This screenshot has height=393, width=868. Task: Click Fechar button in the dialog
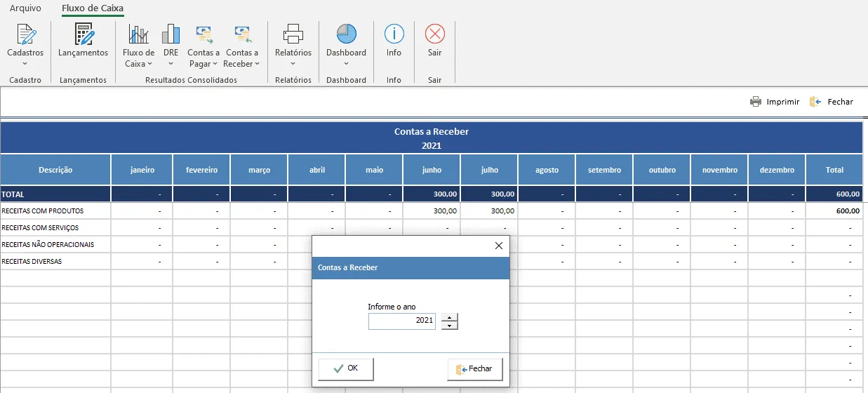[475, 368]
